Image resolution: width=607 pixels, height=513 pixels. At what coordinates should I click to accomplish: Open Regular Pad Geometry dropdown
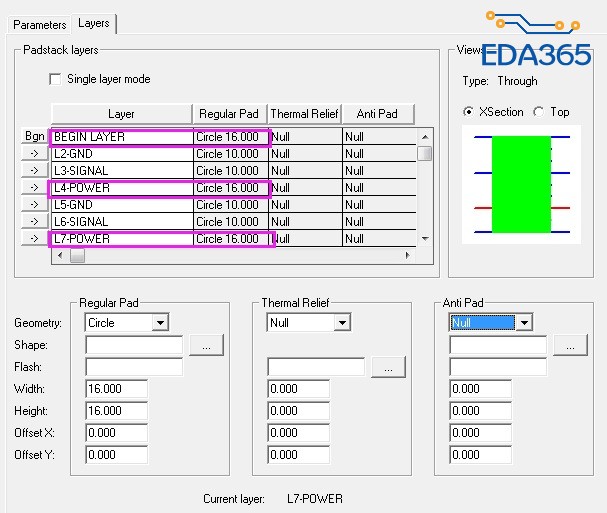(160, 322)
